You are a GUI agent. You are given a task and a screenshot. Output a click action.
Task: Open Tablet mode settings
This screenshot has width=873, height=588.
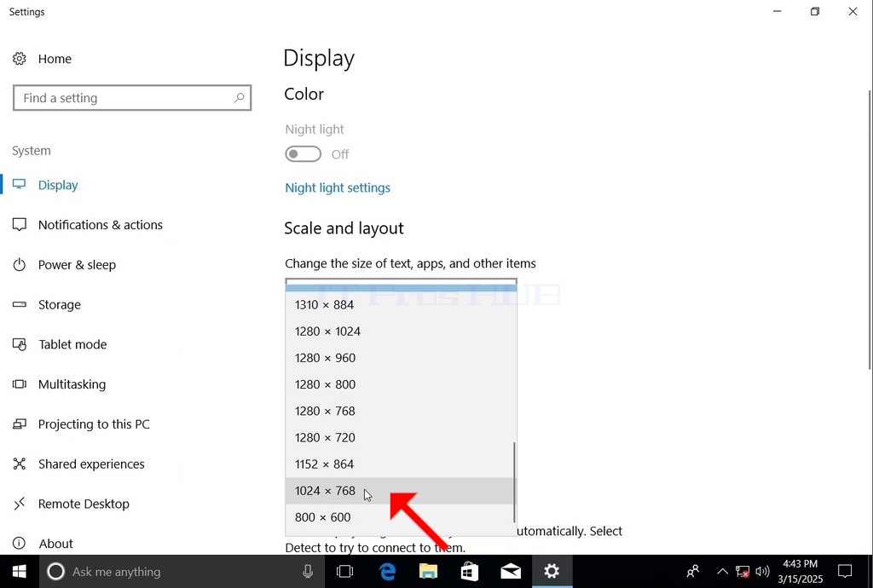coord(61,344)
